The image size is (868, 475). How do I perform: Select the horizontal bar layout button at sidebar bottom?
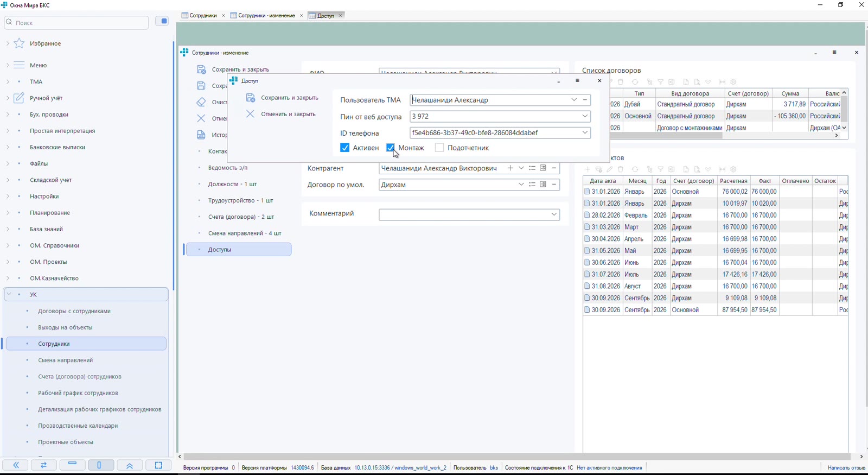point(72,465)
